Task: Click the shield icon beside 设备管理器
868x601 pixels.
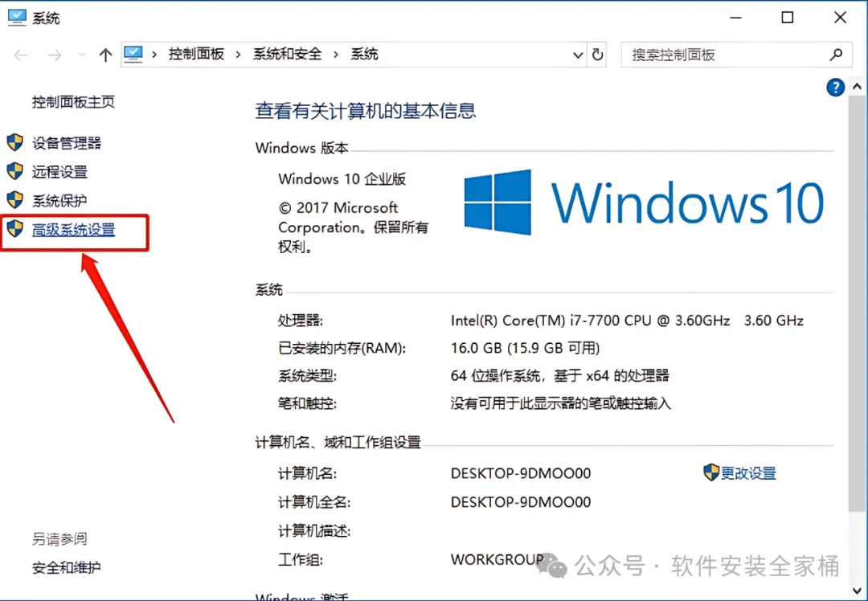Action: (15, 143)
